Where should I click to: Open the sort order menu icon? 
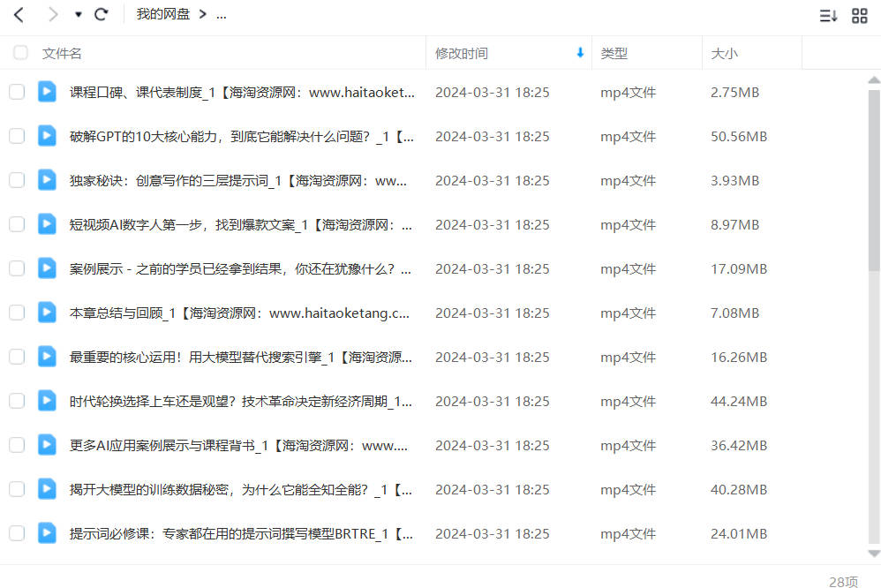pyautogui.click(x=828, y=16)
